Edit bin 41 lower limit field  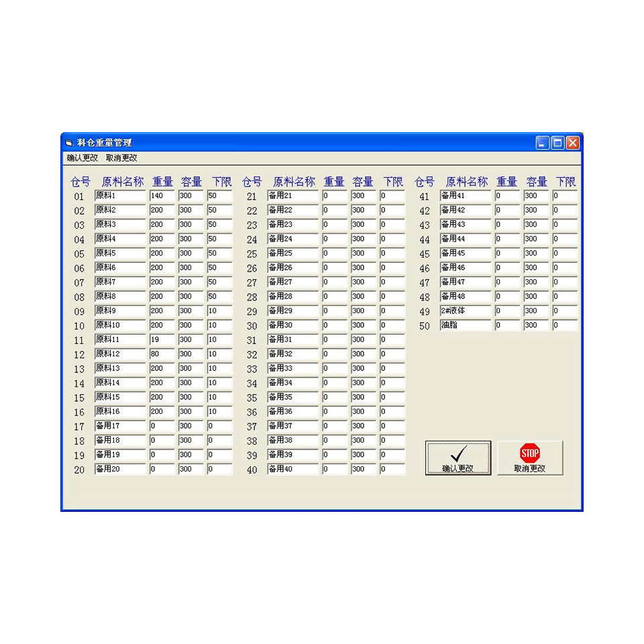coord(565,196)
